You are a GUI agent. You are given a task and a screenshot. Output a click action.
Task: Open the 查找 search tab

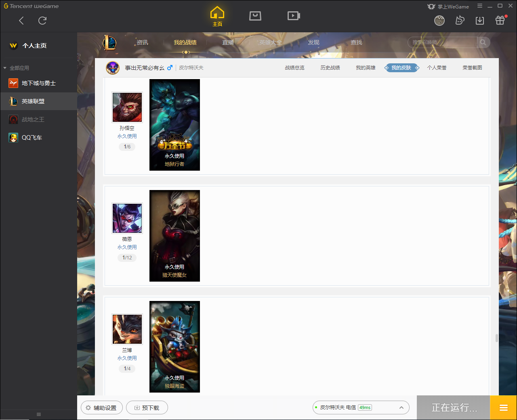click(x=356, y=42)
